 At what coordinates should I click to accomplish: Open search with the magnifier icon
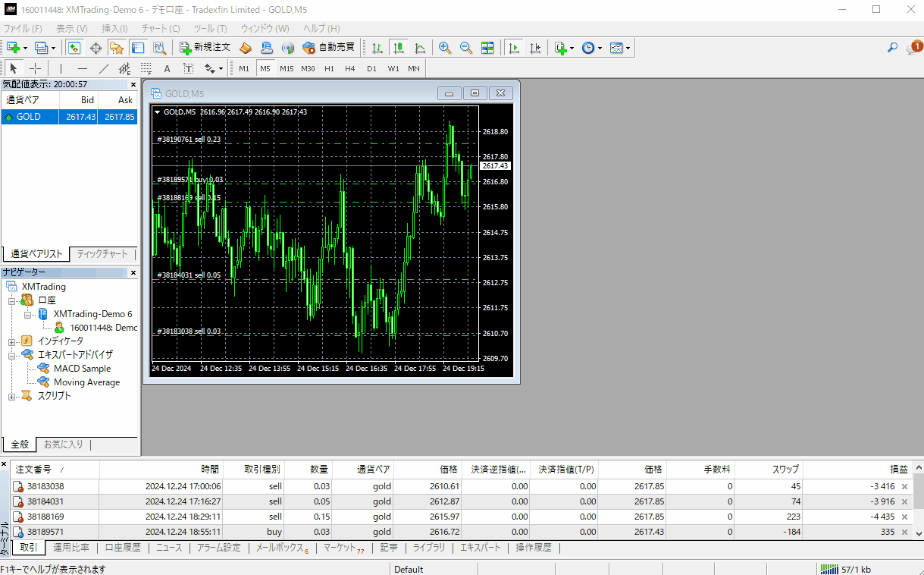(x=892, y=48)
